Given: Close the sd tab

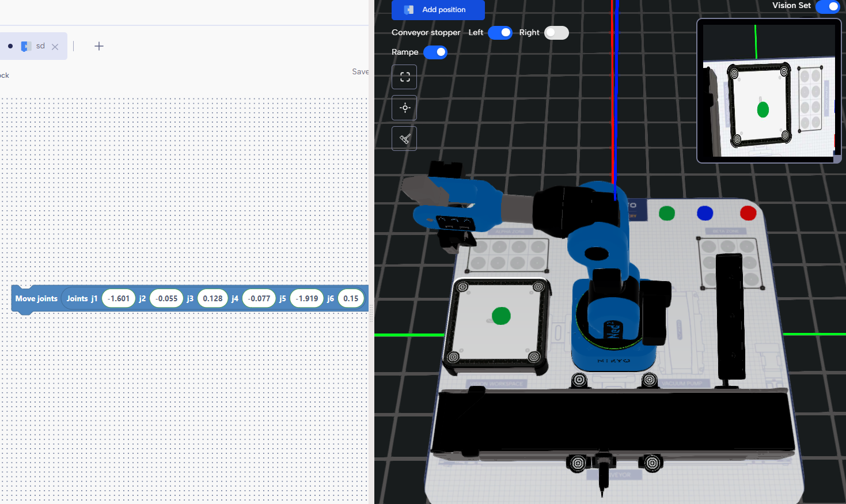Looking at the screenshot, I should click(x=55, y=47).
